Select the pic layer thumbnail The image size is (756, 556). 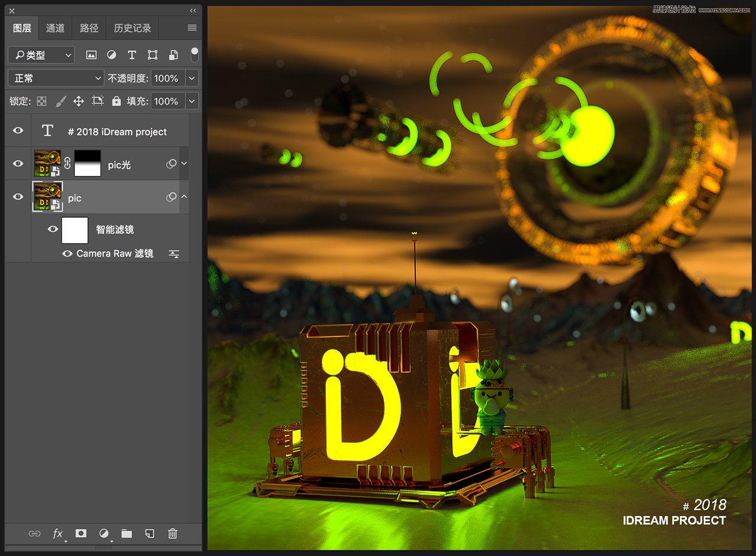point(47,197)
